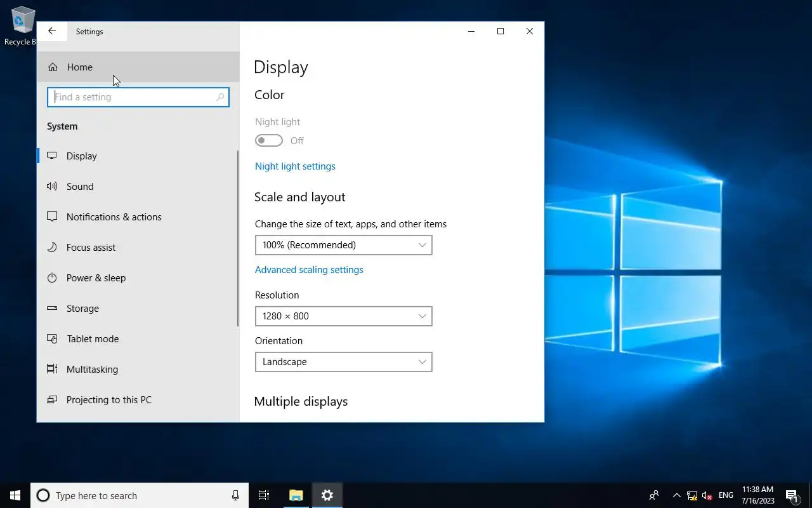This screenshot has width=812, height=508.
Task: Click the Settings gear in taskbar
Action: [327, 495]
